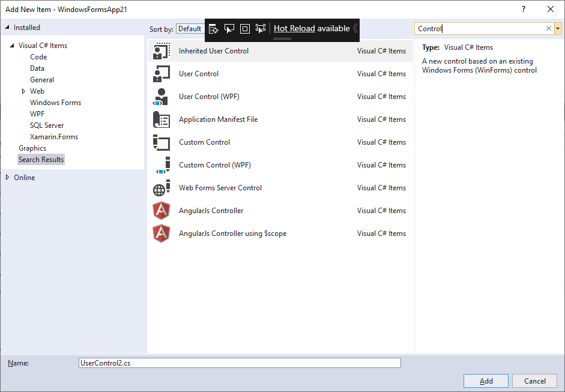The width and height of the screenshot is (565, 392).
Task: Click the Custom Control template icon
Action: (x=162, y=142)
